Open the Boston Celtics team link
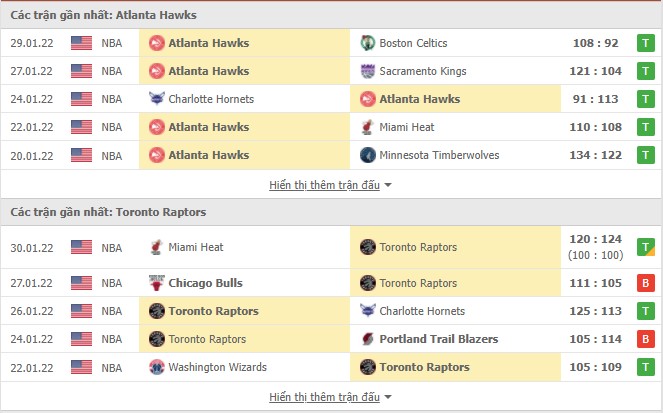 tap(413, 43)
